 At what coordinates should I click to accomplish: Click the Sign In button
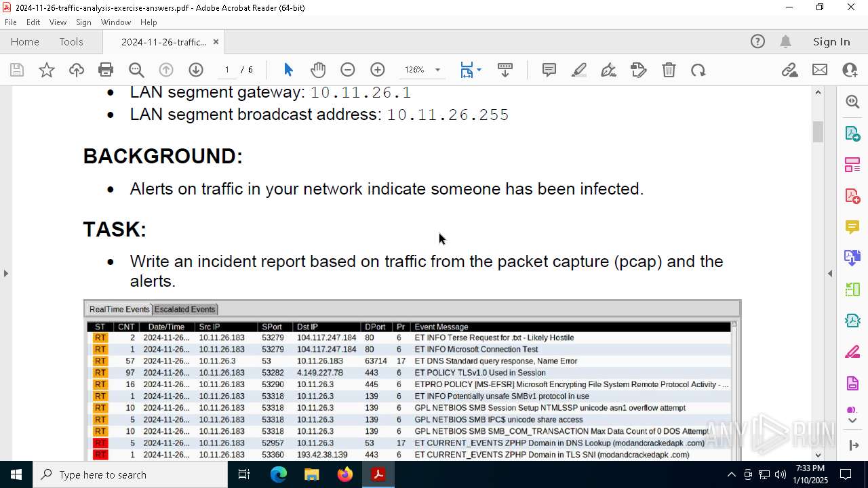pos(831,41)
